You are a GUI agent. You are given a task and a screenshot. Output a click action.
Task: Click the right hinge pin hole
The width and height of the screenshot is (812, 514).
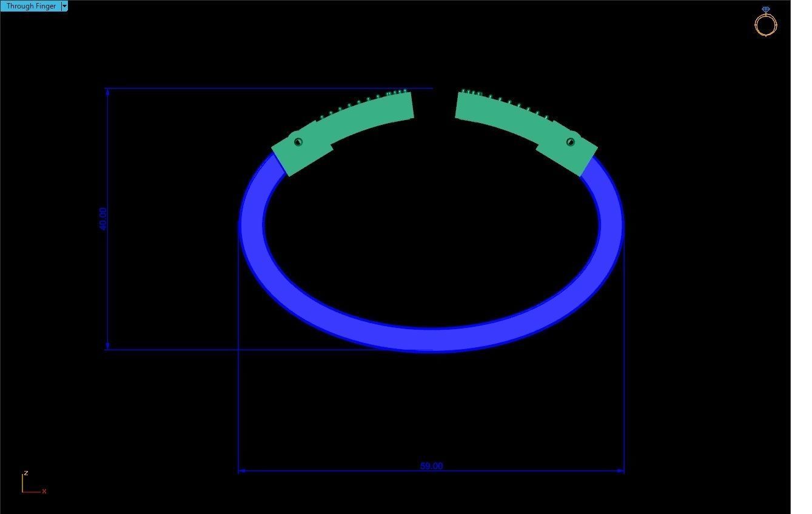tap(570, 142)
